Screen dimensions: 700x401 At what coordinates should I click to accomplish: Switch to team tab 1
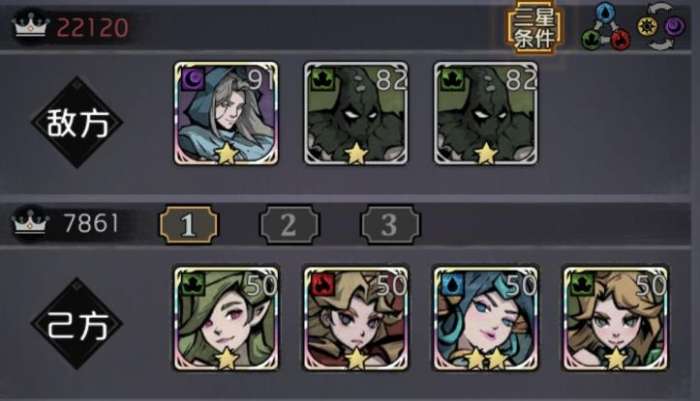tap(188, 225)
